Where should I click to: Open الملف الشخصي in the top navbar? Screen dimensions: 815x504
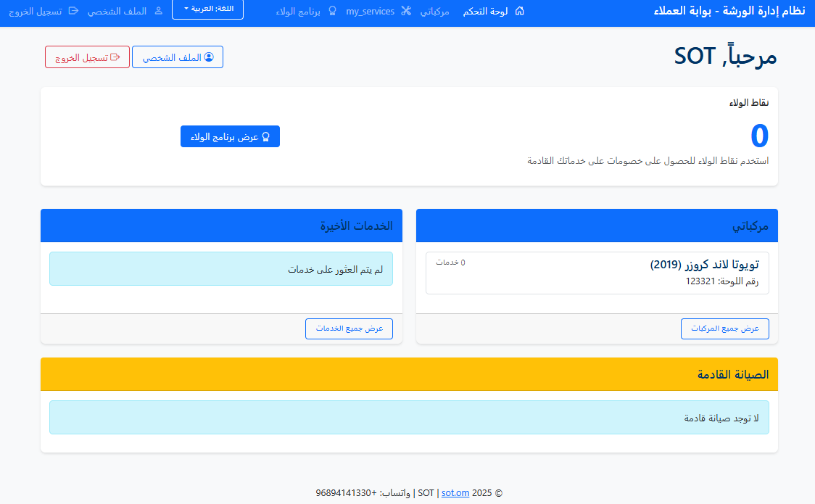coord(117,11)
